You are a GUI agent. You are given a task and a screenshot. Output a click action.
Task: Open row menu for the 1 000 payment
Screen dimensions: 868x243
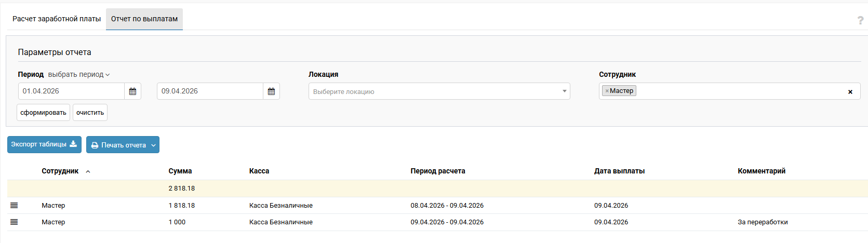tap(14, 222)
